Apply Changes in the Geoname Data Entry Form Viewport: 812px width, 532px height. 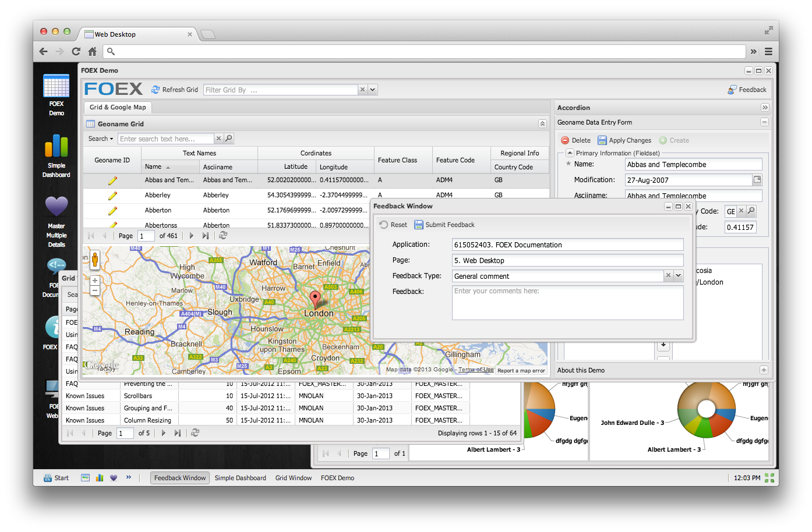pos(624,140)
